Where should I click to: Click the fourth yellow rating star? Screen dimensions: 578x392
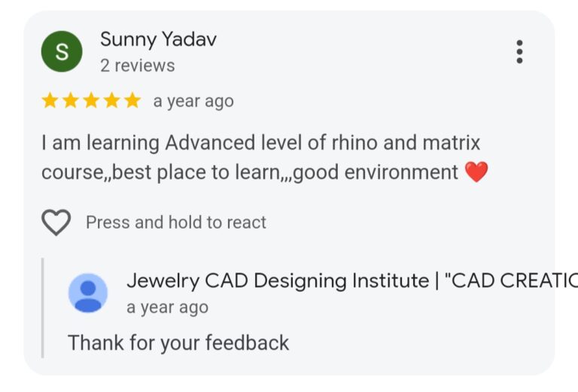pyautogui.click(x=111, y=101)
